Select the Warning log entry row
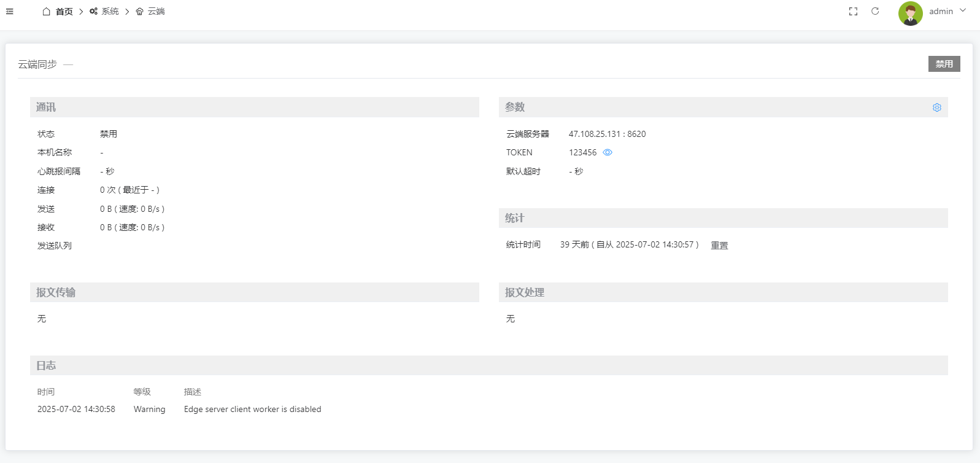The image size is (980, 463). click(x=179, y=410)
